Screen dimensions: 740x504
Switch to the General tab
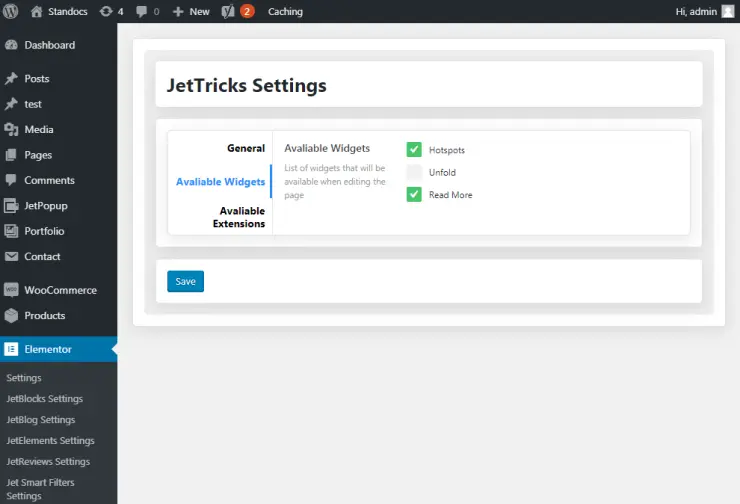[246, 148]
